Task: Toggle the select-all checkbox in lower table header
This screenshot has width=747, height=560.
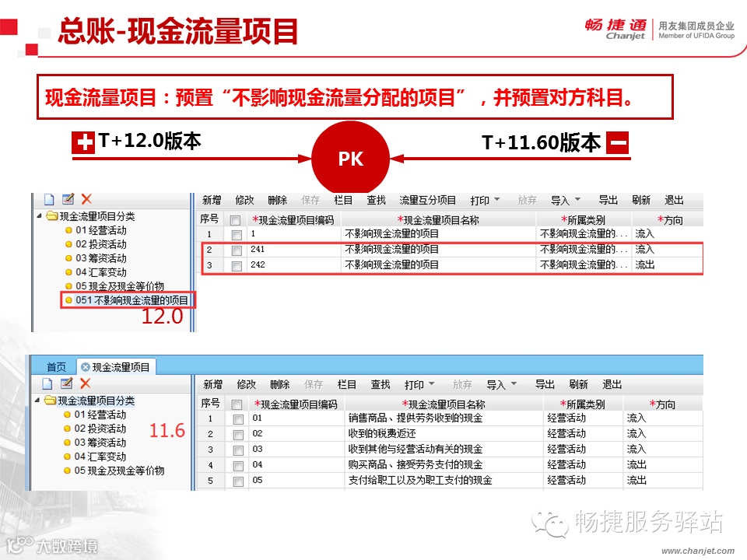Action: 237,404
